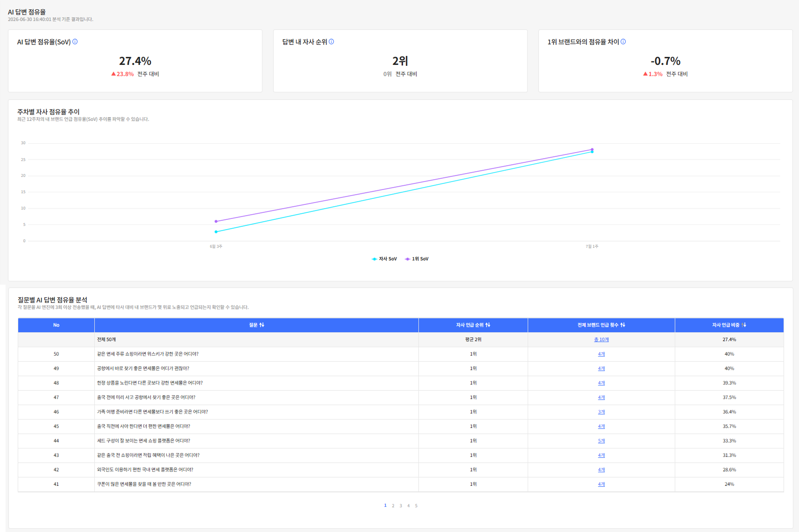Select question '출국 전에 미리 사고 공항에서 찾기 좋은 곳은 어디야?'
The width and height of the screenshot is (799, 532).
coord(146,398)
